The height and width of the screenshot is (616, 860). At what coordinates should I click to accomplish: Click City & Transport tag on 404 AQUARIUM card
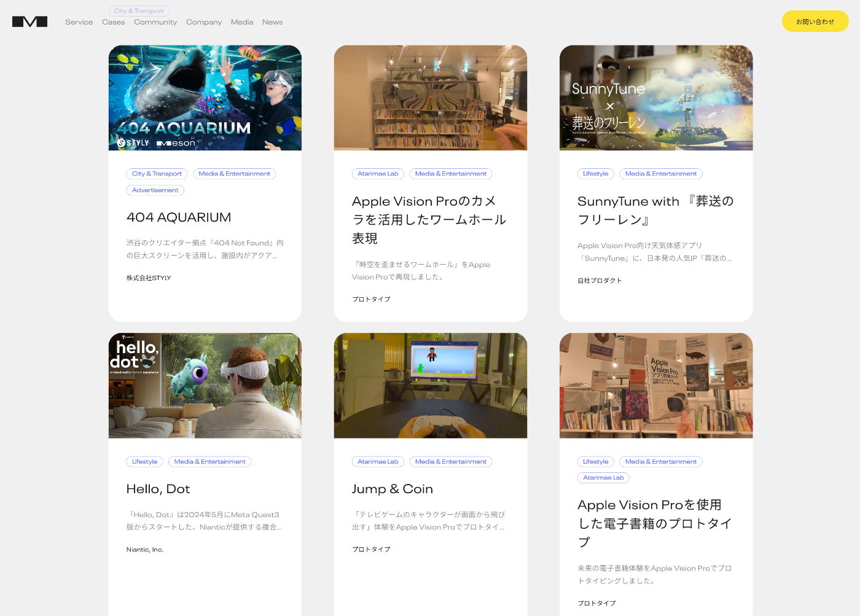click(x=157, y=174)
